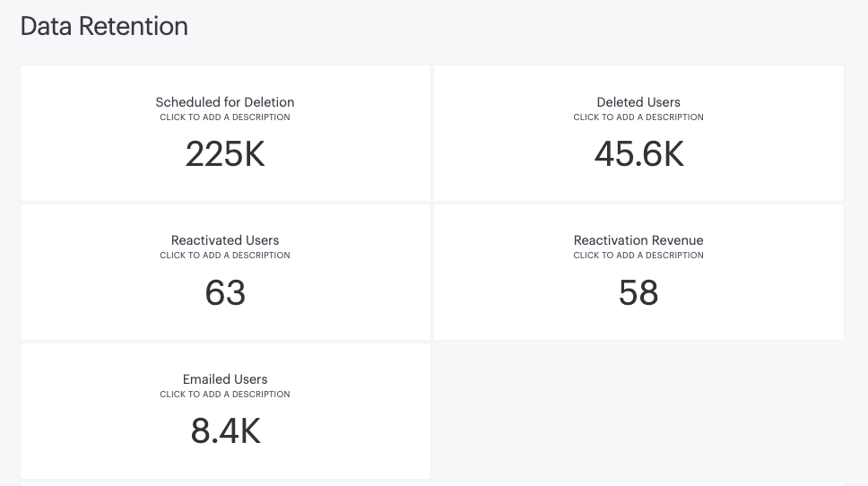Screen dimensions: 868x486
Task: Open the 58 metric value
Action: click(638, 293)
